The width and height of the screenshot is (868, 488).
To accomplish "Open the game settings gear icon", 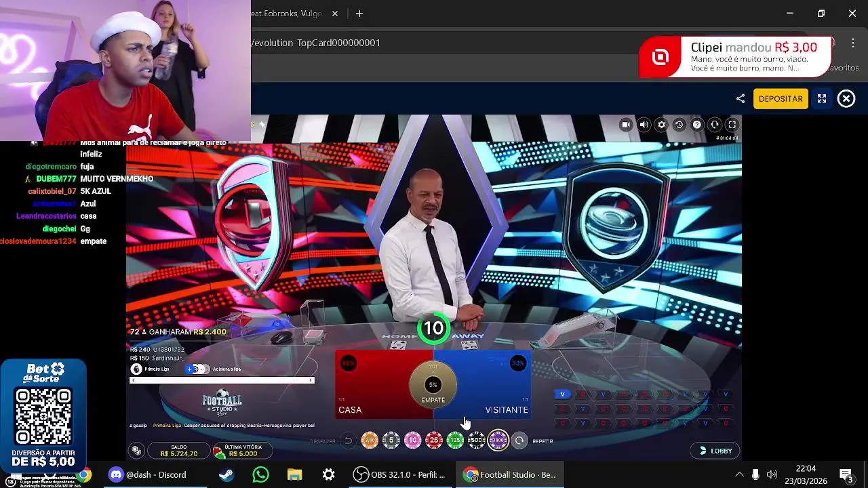I will coord(661,125).
